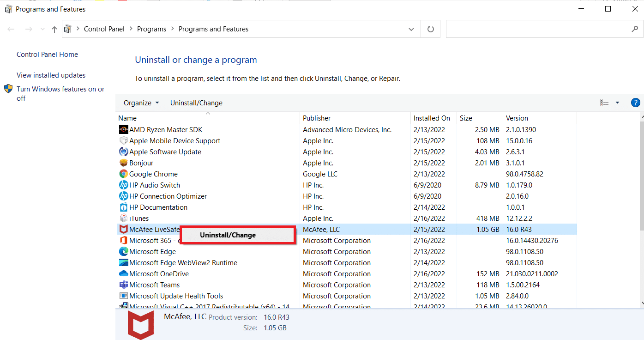
Task: Click the Control Panel breadcrumb
Action: pos(104,29)
